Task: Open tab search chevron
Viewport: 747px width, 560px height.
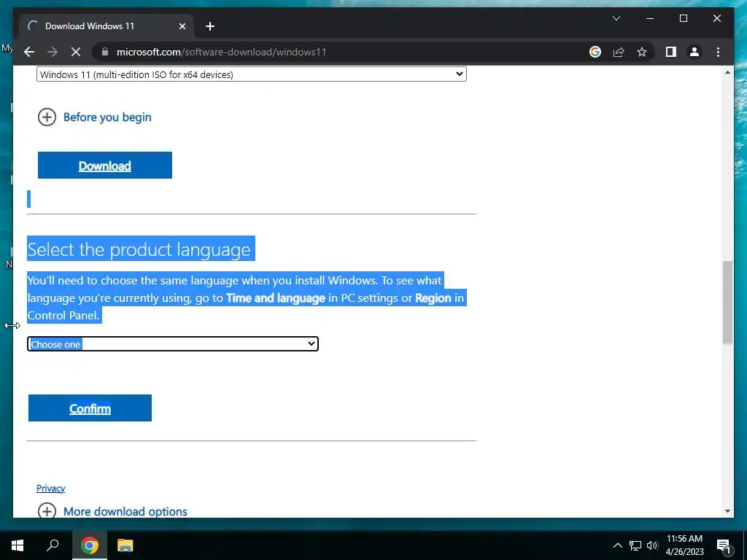Action: [x=616, y=18]
